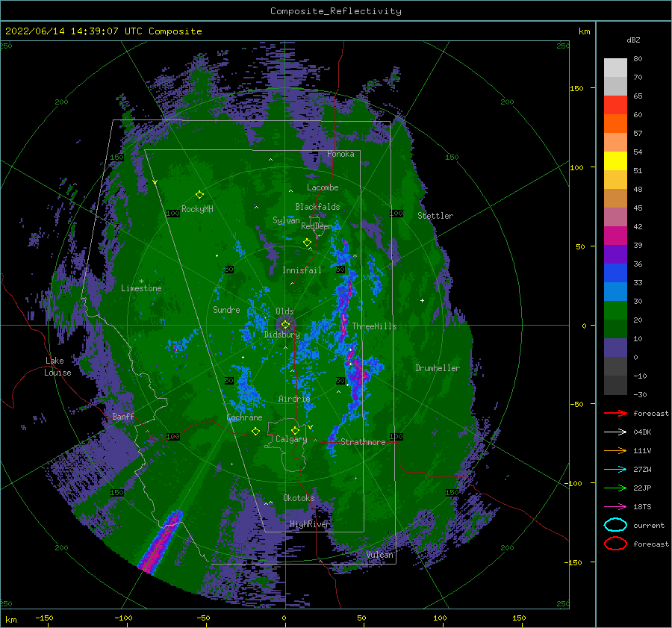Click the Innisfail city label

click(302, 270)
